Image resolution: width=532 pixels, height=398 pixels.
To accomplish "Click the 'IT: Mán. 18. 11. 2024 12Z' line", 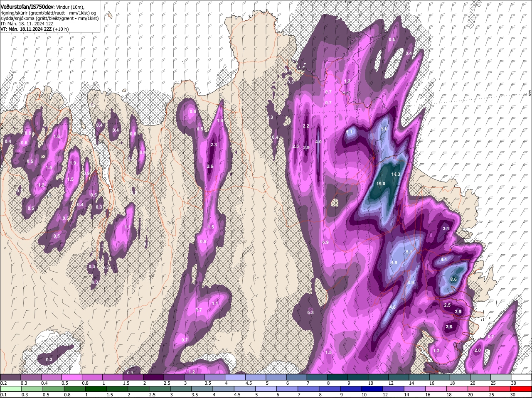I will click(27, 24).
